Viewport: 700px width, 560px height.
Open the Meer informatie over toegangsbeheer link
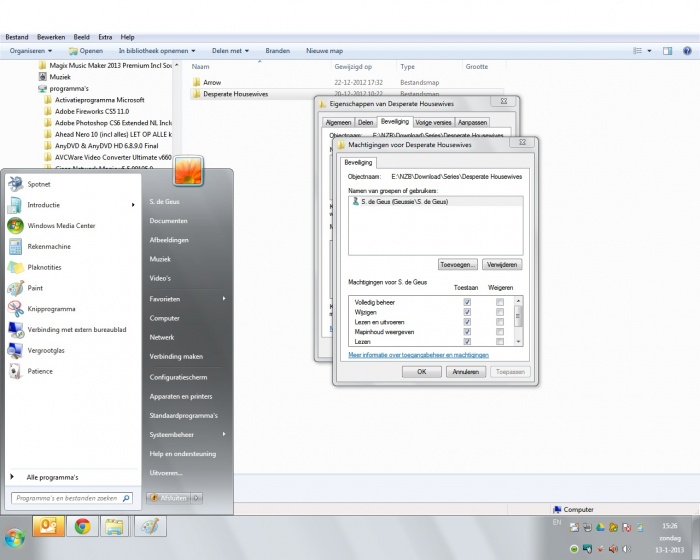point(418,355)
